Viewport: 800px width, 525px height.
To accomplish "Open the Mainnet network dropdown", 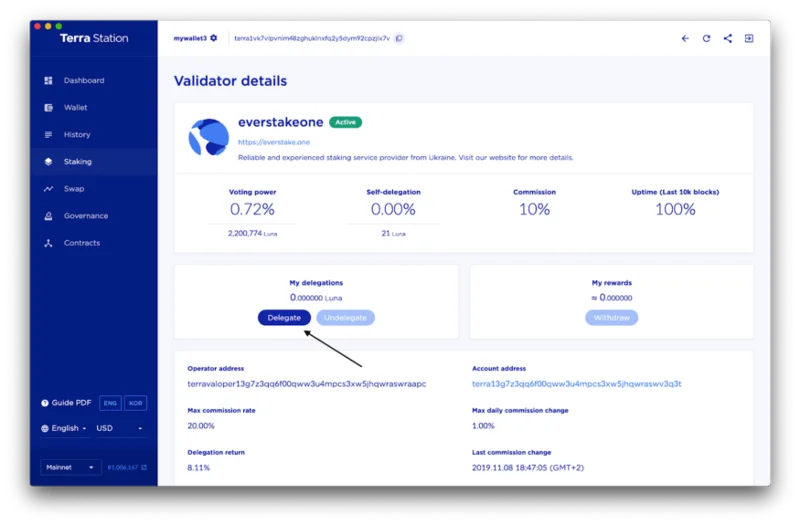I will 70,467.
